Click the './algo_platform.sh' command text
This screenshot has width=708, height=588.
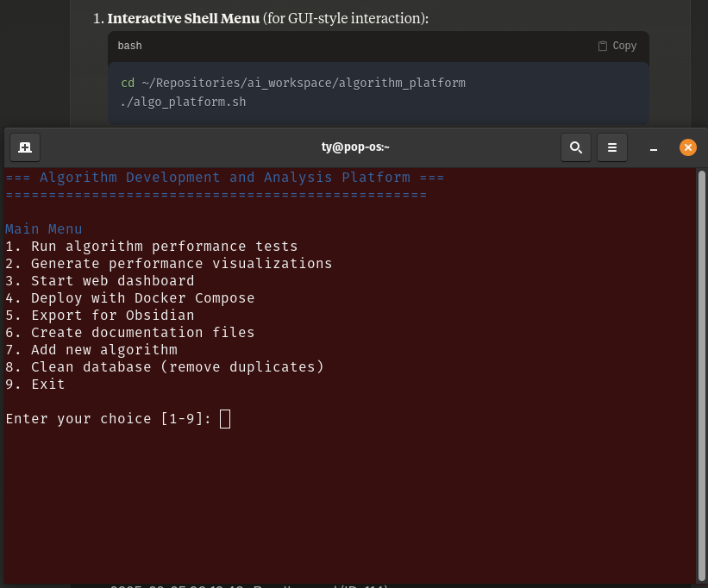[183, 102]
